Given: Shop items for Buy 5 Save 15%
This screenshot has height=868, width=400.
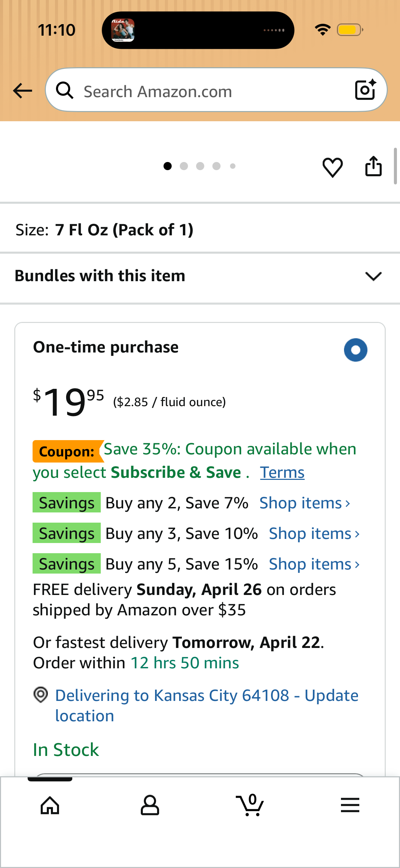Looking at the screenshot, I should pos(314,564).
